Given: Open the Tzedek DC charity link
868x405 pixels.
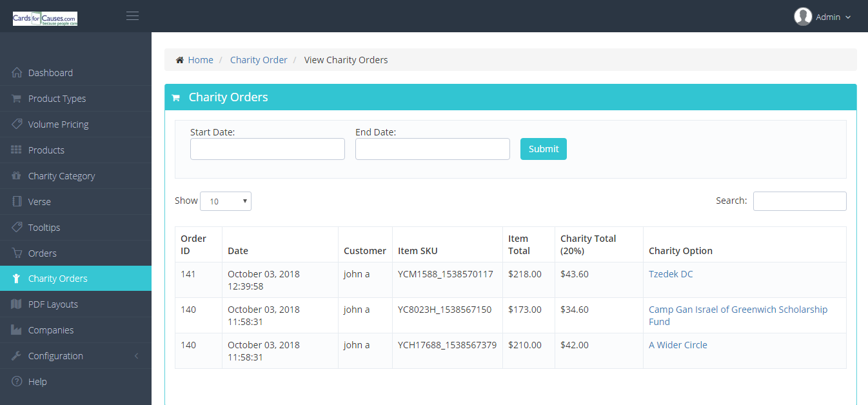Looking at the screenshot, I should [671, 274].
